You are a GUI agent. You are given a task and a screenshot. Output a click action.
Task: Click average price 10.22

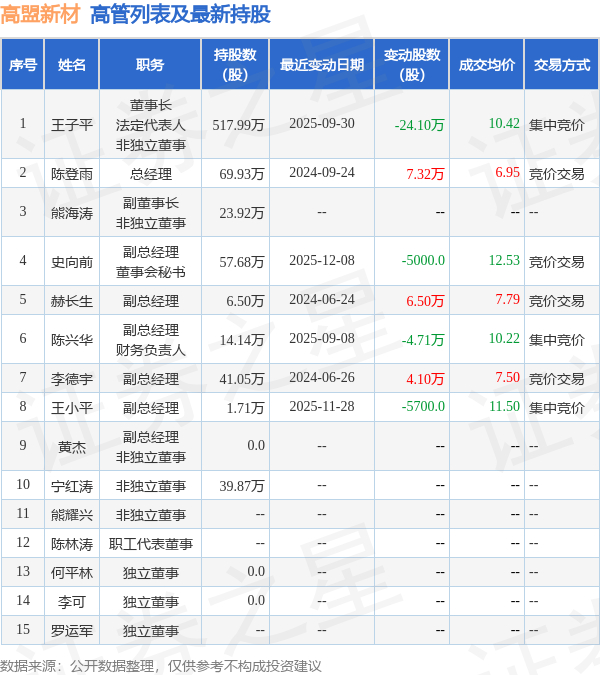504,338
